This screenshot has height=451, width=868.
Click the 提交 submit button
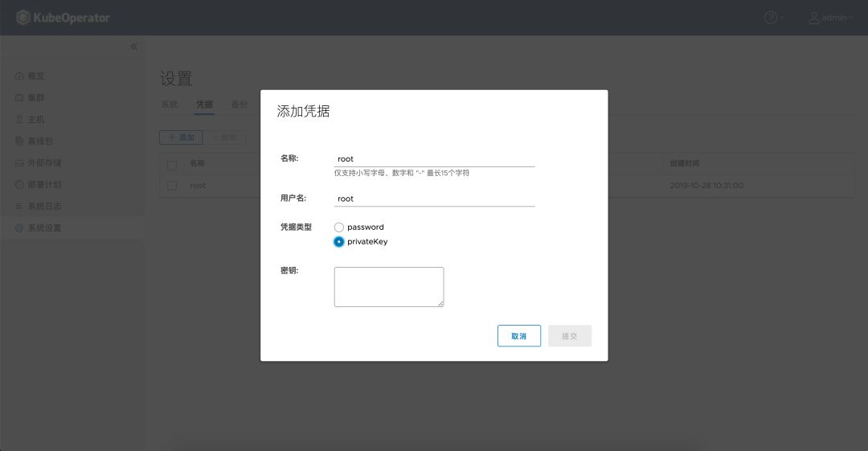[x=570, y=336]
